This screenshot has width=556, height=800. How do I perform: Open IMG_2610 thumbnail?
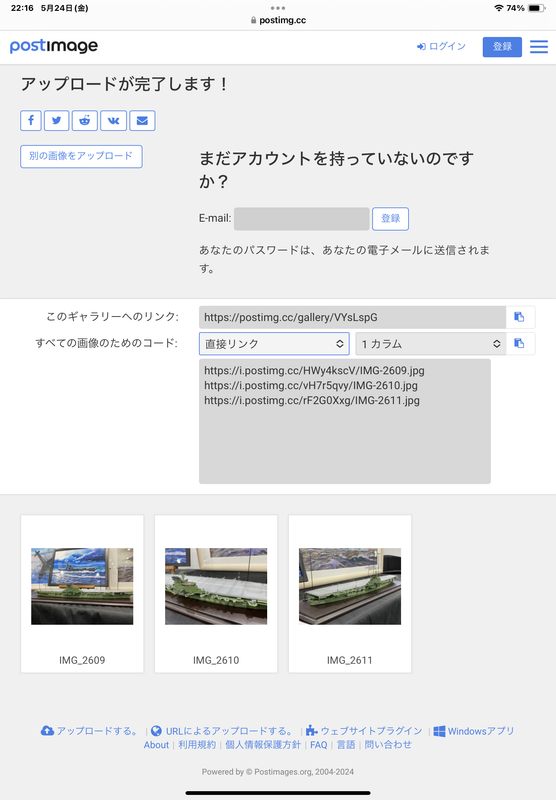pos(216,586)
